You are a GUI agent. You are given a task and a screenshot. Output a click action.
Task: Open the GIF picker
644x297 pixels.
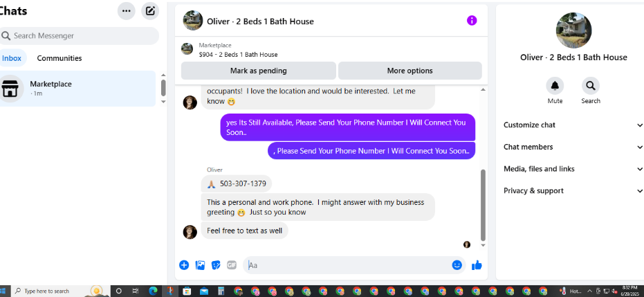pos(232,265)
